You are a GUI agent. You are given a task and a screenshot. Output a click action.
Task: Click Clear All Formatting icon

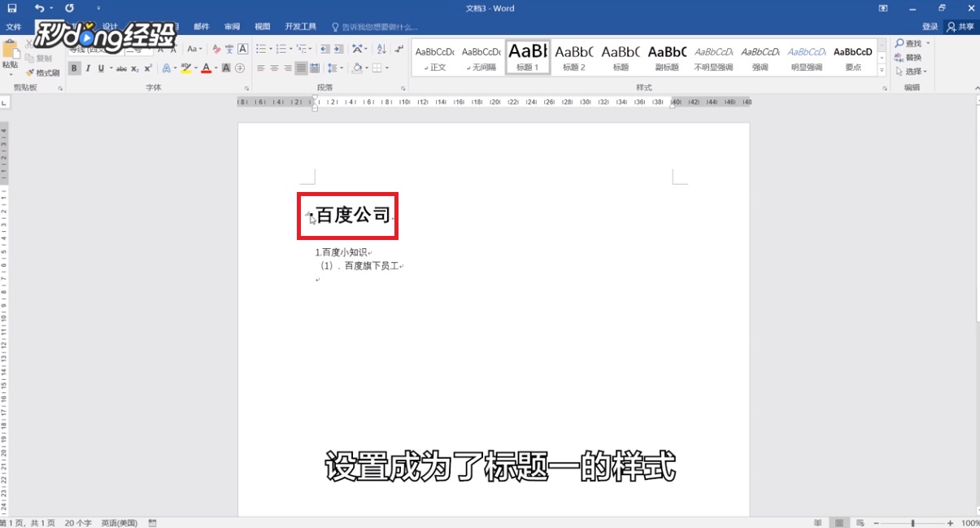(x=216, y=49)
